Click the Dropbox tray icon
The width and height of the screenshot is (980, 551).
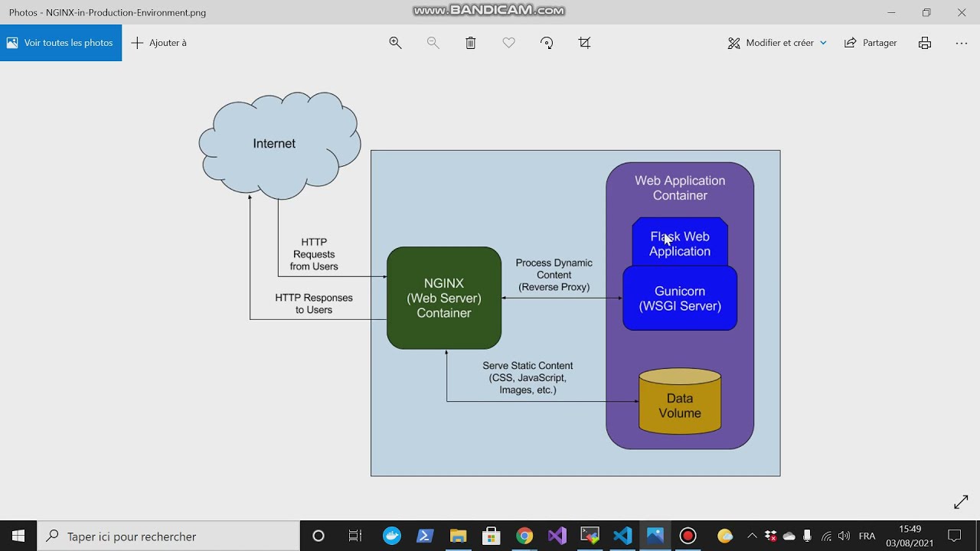[x=771, y=536]
